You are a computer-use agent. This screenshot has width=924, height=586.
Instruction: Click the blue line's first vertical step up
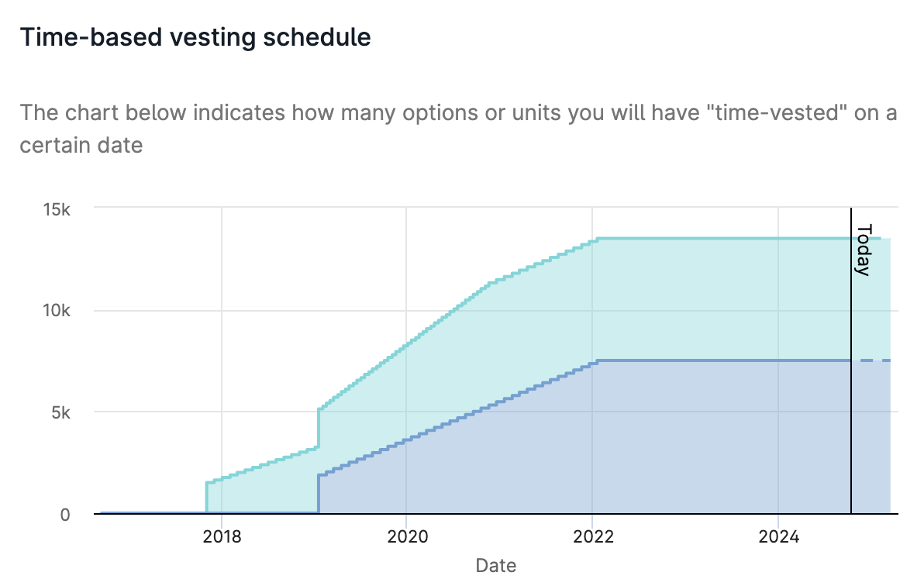pos(319,493)
